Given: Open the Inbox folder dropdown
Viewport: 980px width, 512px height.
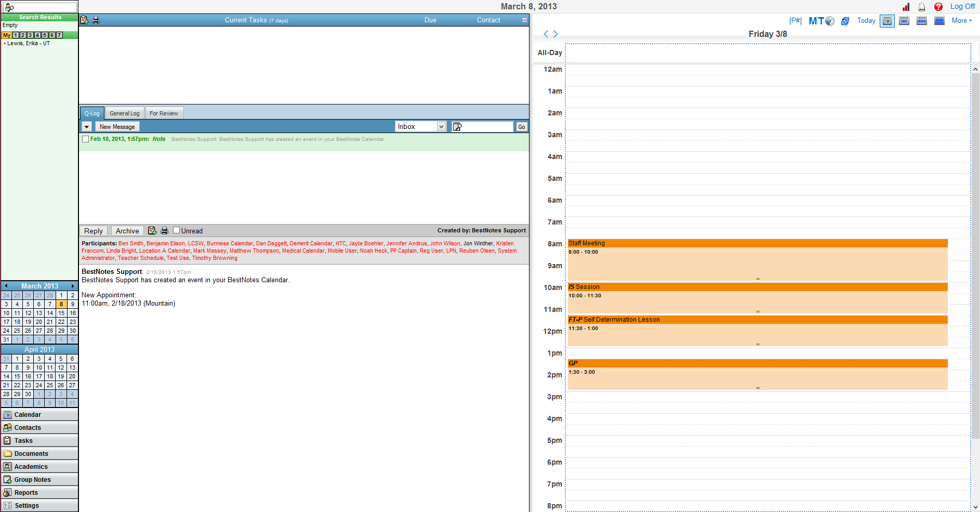Looking at the screenshot, I should [421, 127].
